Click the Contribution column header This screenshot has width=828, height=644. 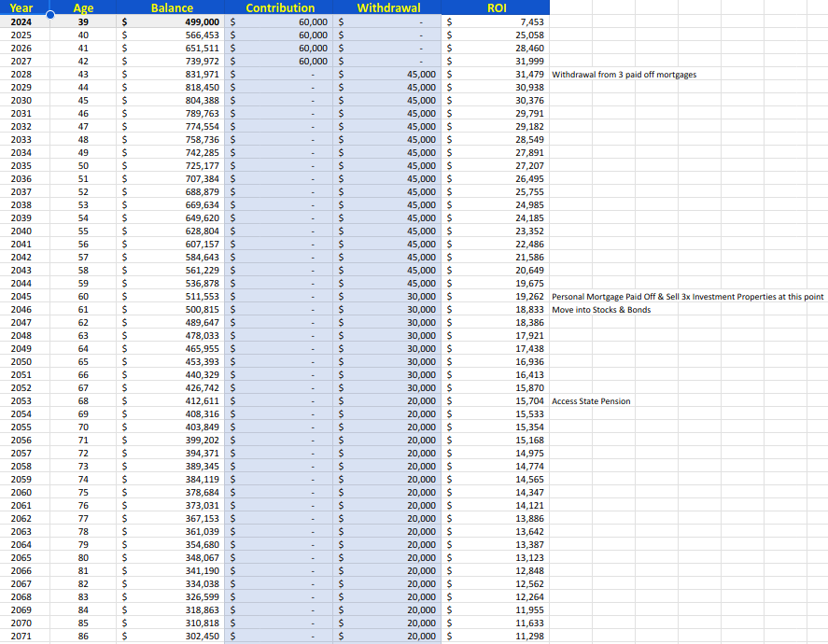click(278, 7)
